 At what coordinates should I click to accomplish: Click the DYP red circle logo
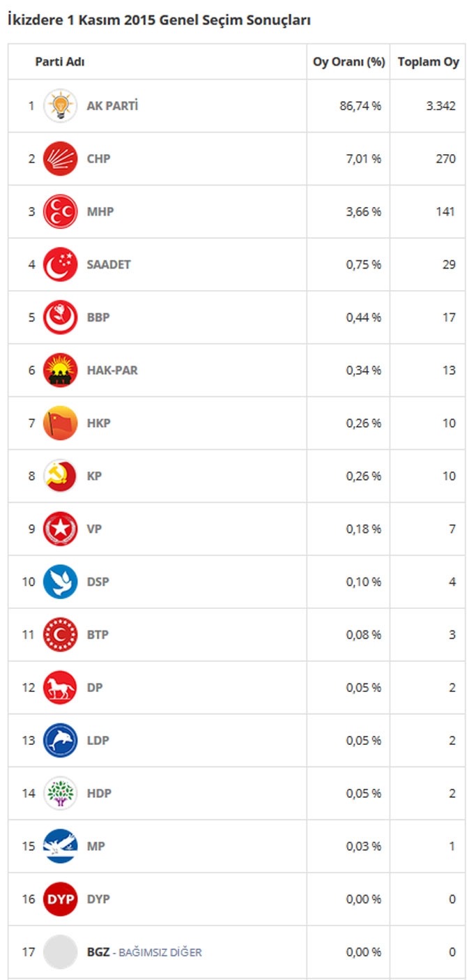click(x=60, y=900)
